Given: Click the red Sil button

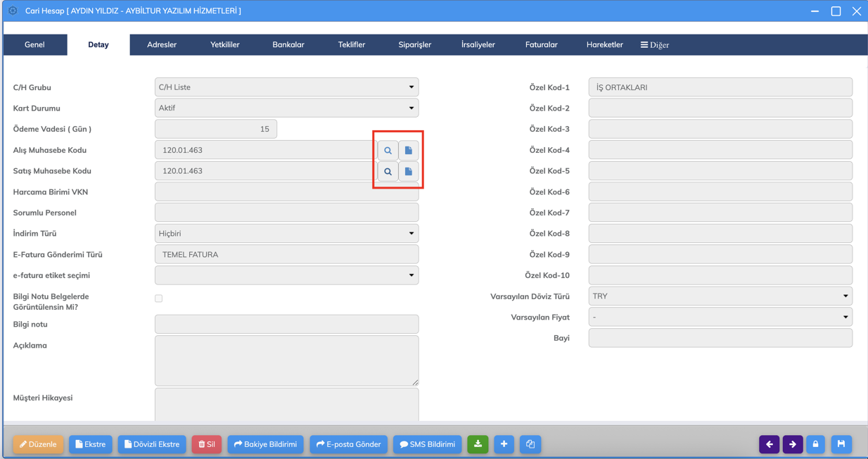Looking at the screenshot, I should coord(207,444).
